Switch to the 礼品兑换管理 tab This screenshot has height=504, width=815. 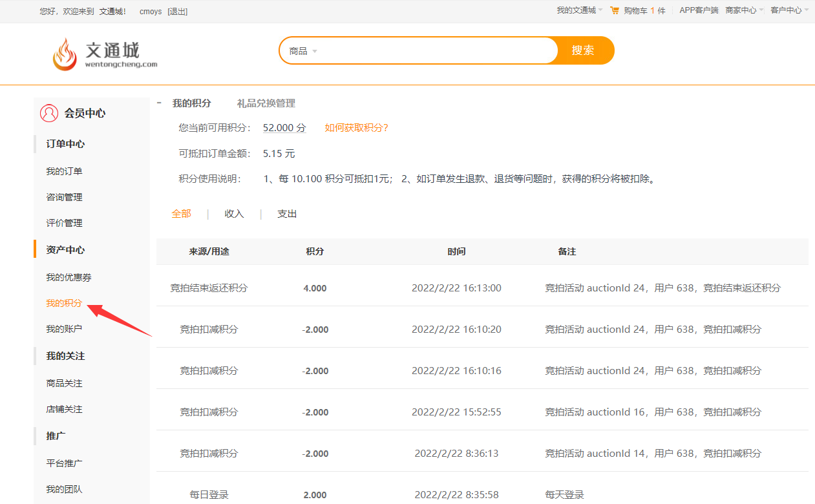(x=266, y=103)
